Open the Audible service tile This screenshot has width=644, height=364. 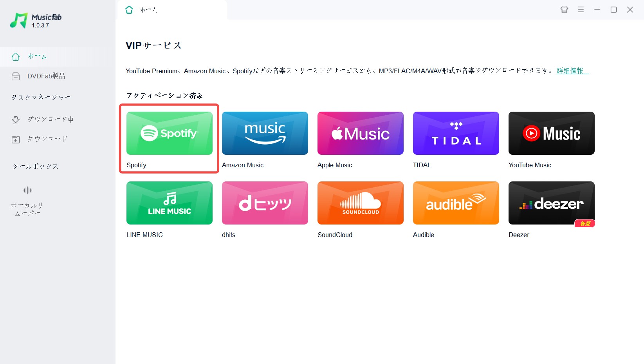click(456, 203)
